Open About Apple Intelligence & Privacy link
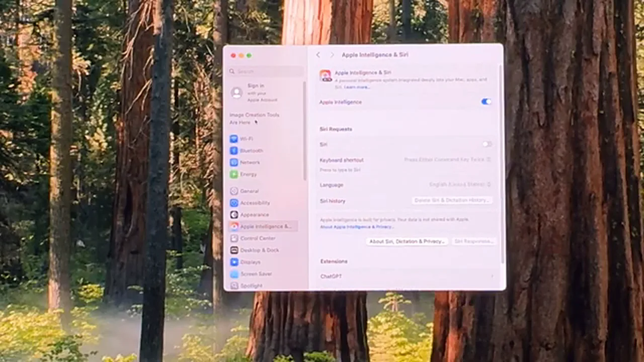Screen dimensions: 644x362 coord(357,227)
